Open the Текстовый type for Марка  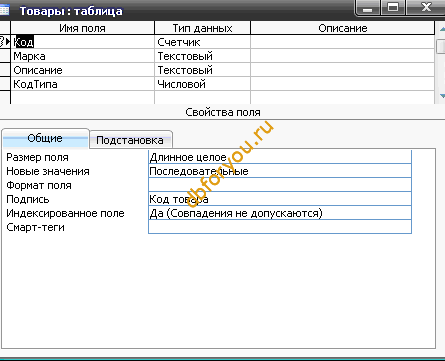[202, 56]
